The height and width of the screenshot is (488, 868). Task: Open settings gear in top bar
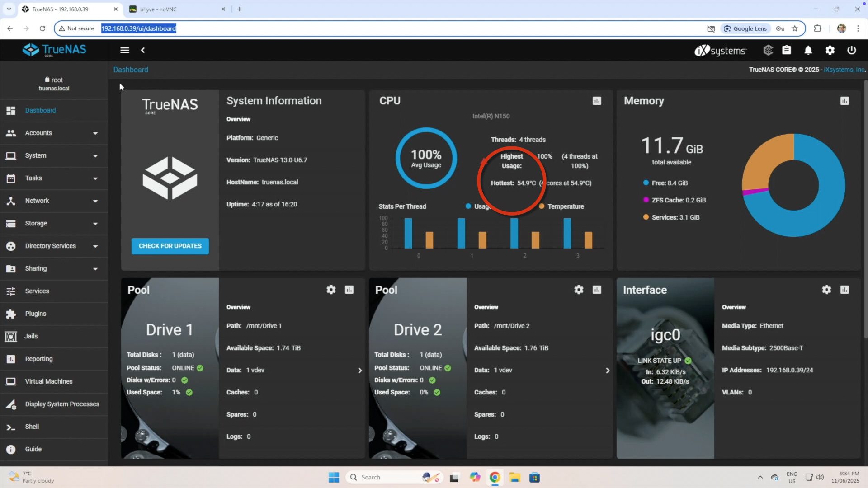point(830,50)
